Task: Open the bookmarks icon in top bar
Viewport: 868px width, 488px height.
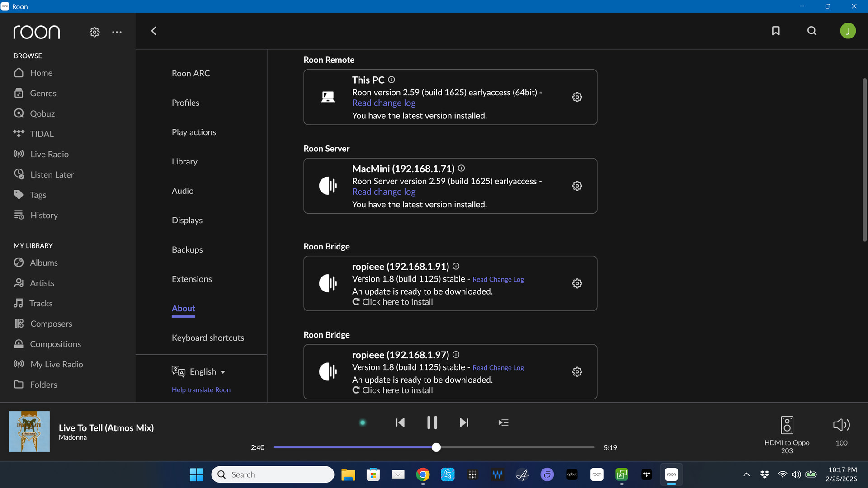Action: tap(776, 31)
